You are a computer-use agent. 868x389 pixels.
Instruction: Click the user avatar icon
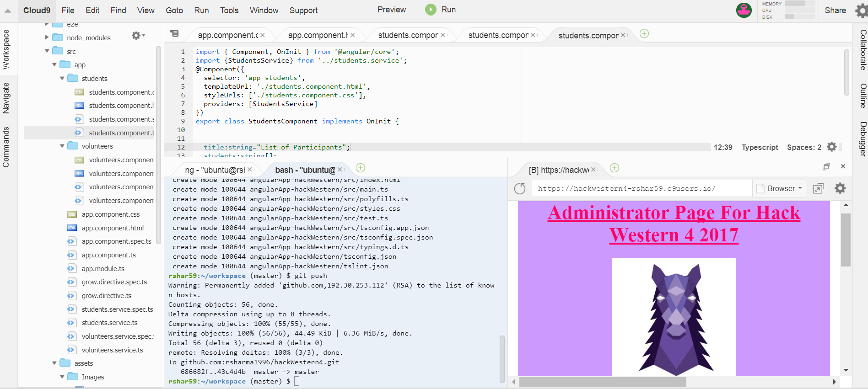tap(744, 10)
